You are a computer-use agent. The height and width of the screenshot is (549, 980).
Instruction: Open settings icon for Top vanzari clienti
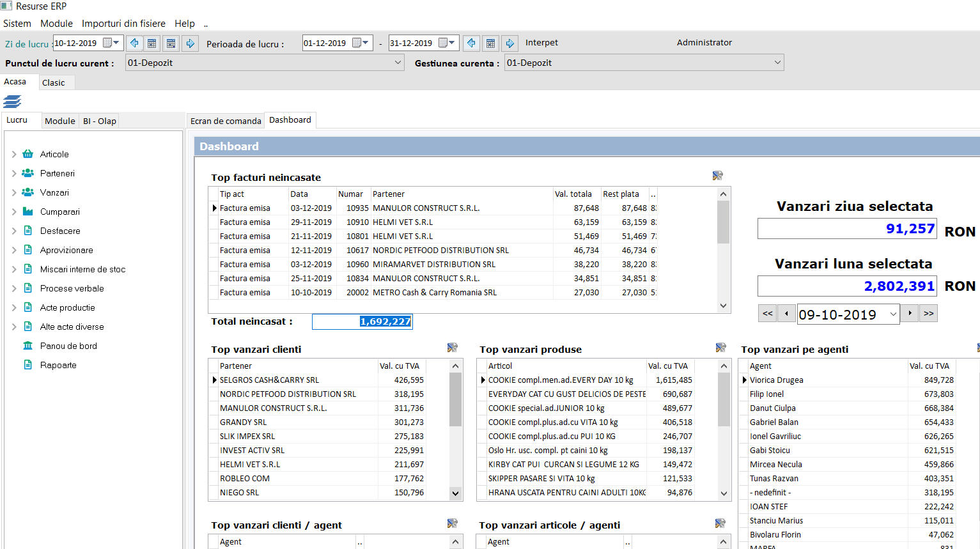452,348
